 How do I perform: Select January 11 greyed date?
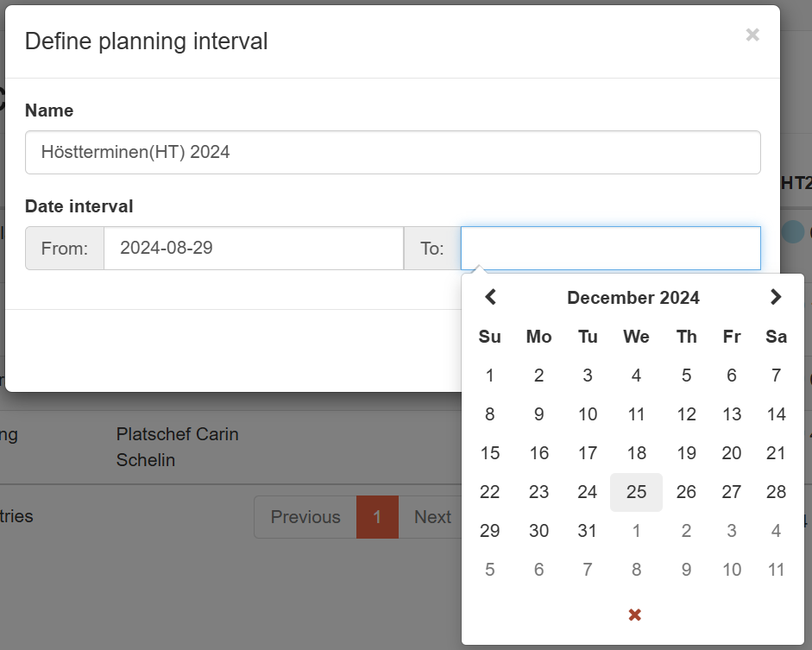(x=776, y=570)
